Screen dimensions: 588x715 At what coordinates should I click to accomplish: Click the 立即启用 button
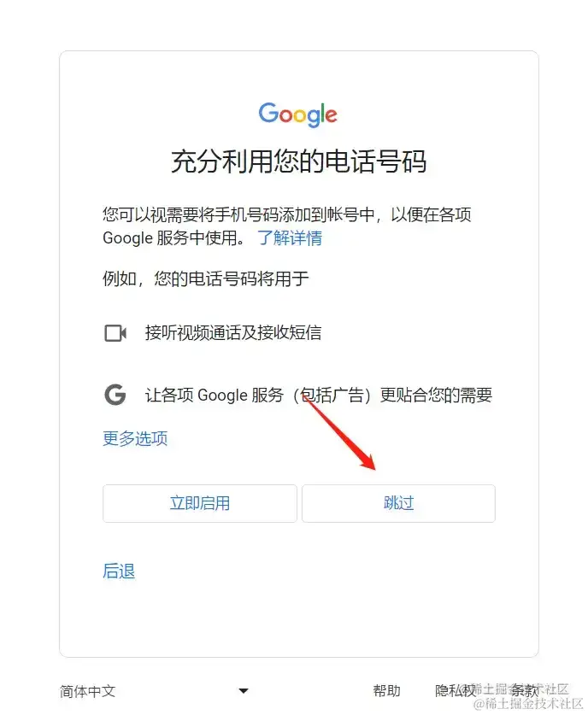point(200,503)
